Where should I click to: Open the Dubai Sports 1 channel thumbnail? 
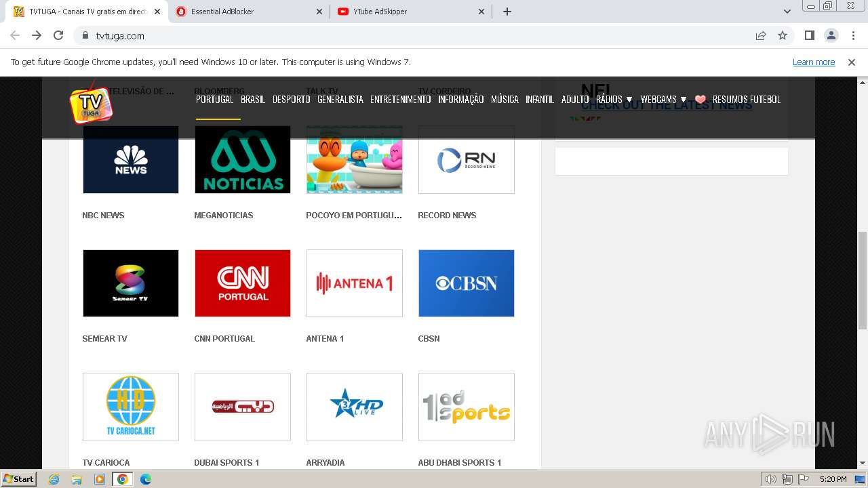[x=243, y=407]
